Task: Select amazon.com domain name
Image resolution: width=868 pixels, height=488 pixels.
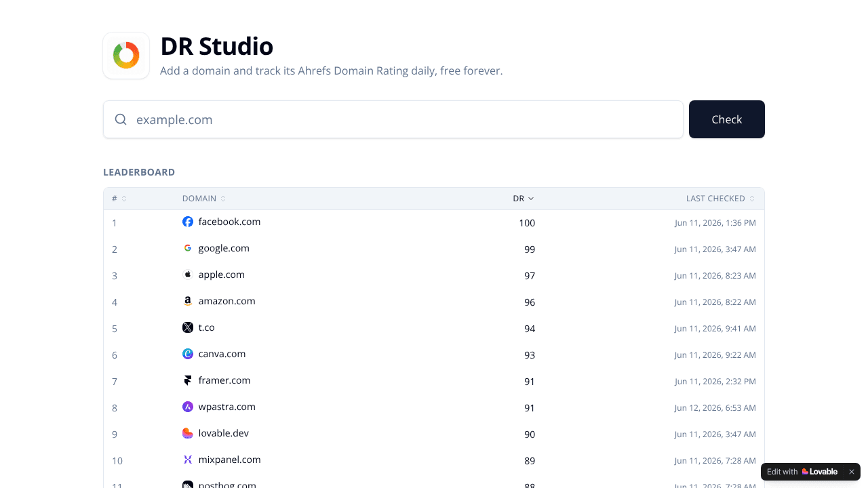Action: tap(227, 301)
